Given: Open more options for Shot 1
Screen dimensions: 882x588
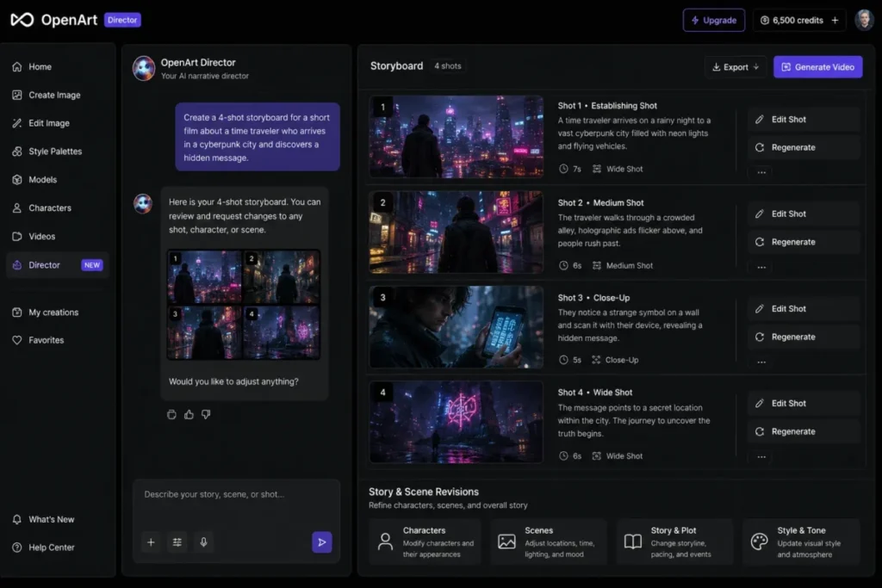Looking at the screenshot, I should point(761,172).
